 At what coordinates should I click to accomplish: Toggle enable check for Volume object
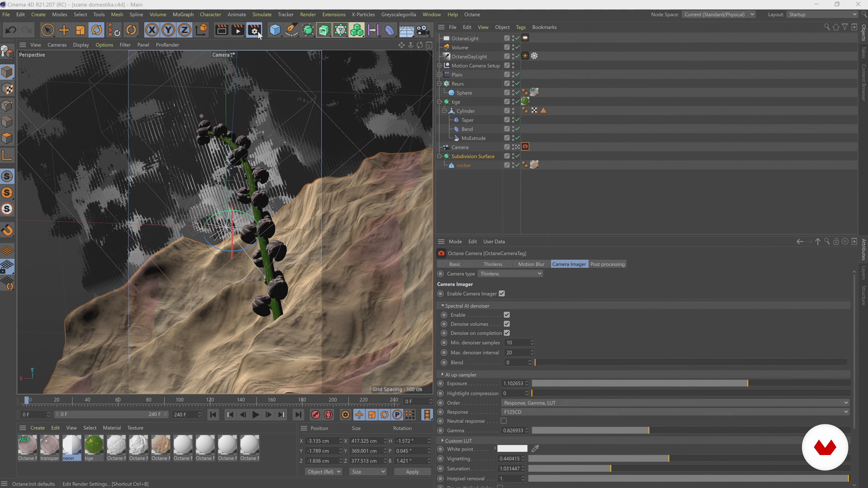point(518,47)
